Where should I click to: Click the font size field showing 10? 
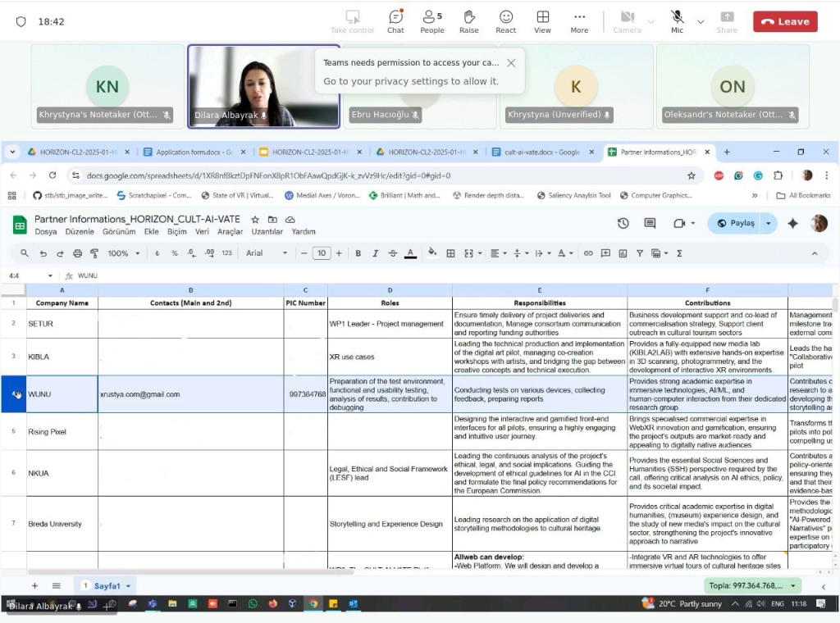(x=322, y=253)
